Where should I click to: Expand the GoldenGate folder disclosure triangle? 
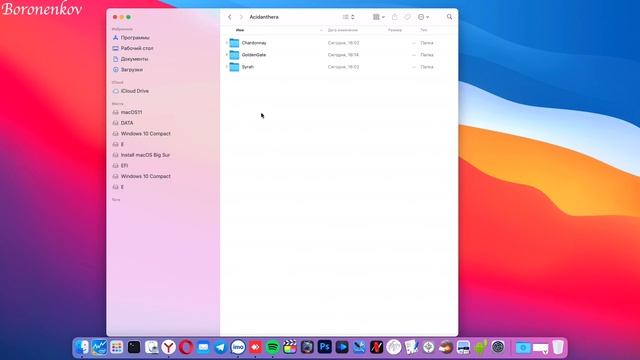pyautogui.click(x=227, y=55)
